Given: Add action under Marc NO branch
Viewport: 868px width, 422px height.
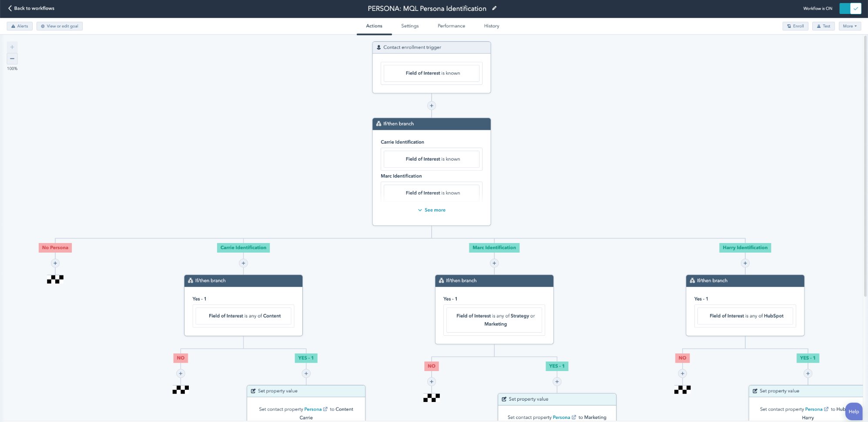Looking at the screenshot, I should click(x=432, y=381).
